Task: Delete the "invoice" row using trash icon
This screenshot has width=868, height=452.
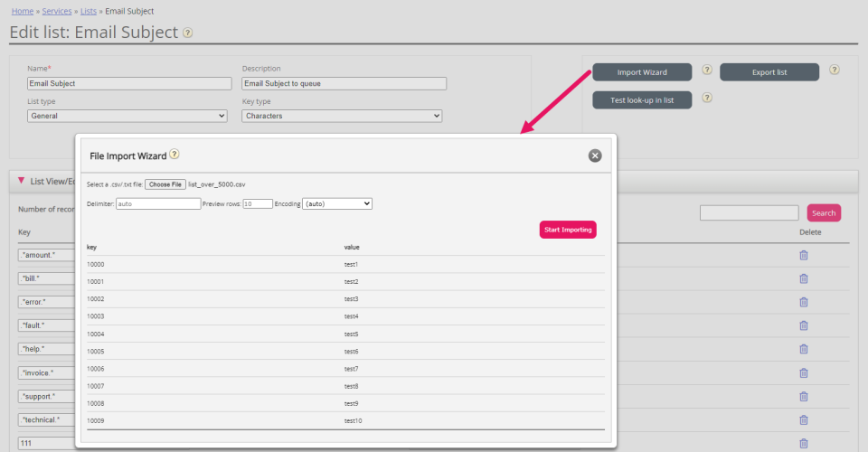Action: click(x=804, y=372)
